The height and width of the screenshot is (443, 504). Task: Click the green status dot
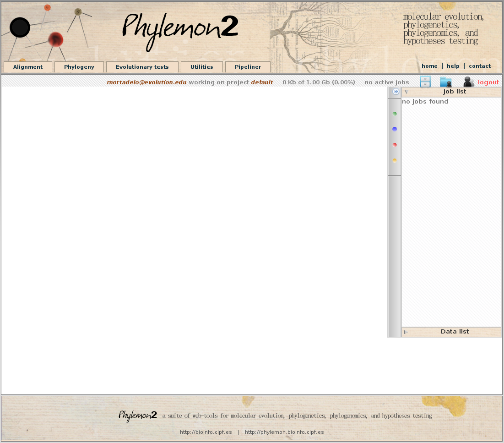tap(395, 114)
